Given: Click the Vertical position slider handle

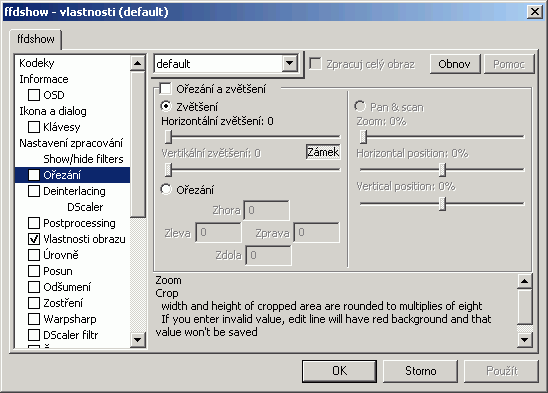Looking at the screenshot, I should pyautogui.click(x=442, y=203).
